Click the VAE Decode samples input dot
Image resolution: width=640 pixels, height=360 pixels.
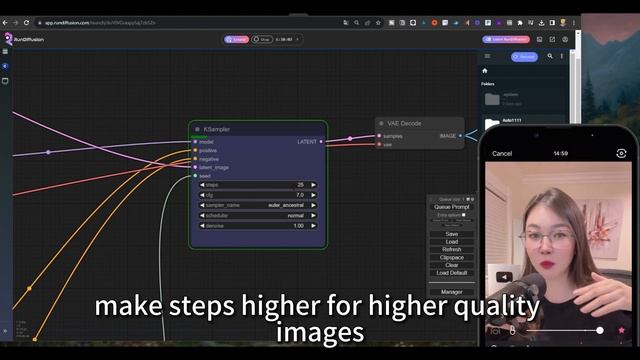click(379, 136)
